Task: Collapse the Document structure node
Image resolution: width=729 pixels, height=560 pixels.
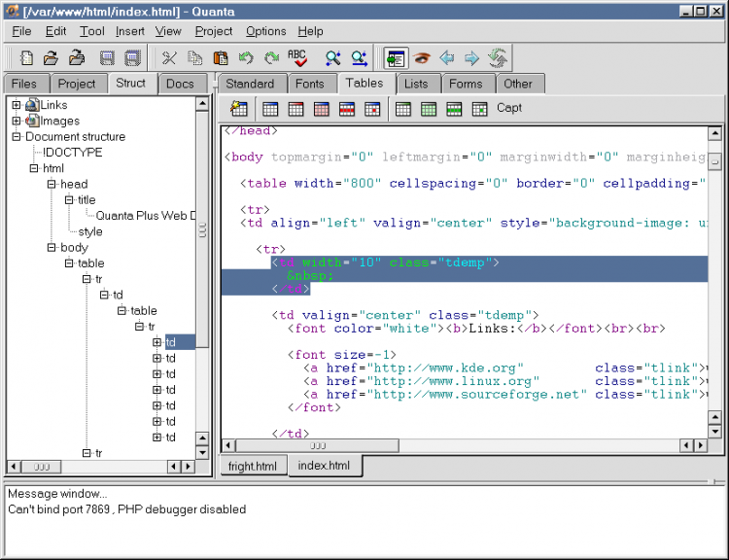Action: [x=17, y=137]
